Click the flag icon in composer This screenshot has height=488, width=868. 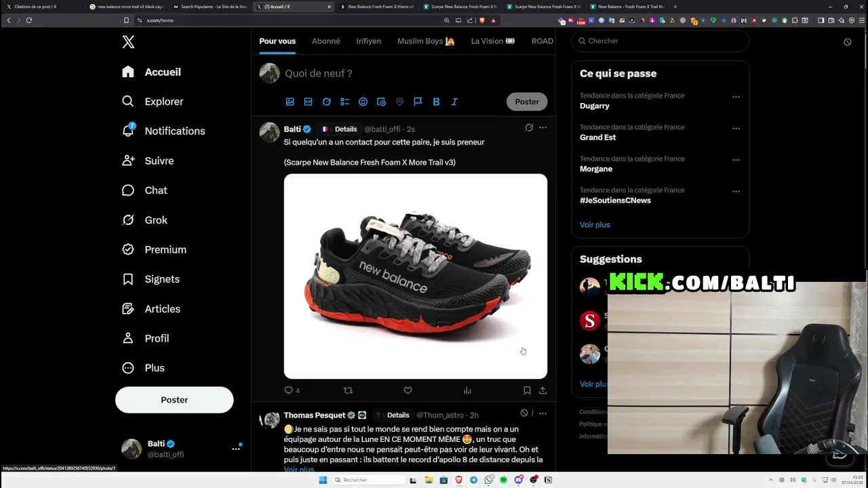coord(418,102)
